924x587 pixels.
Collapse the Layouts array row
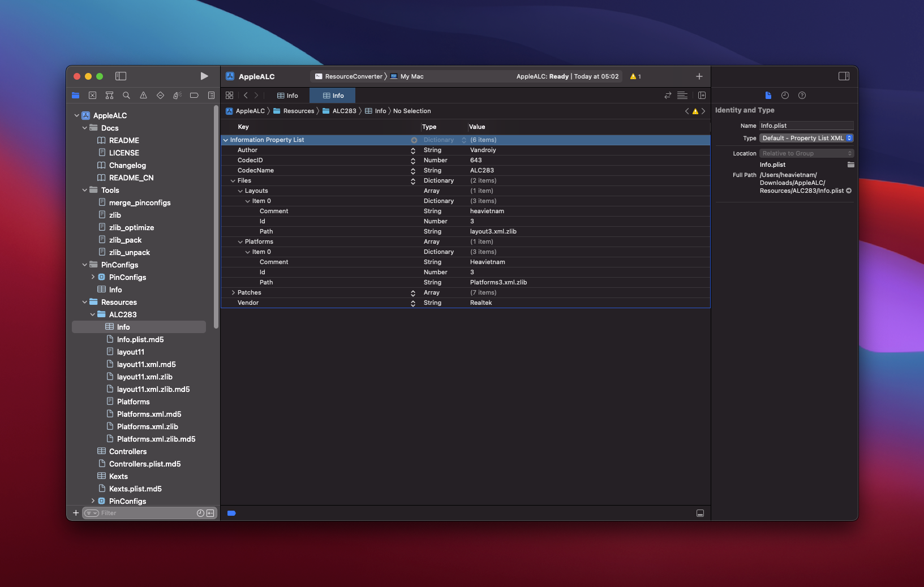(240, 191)
